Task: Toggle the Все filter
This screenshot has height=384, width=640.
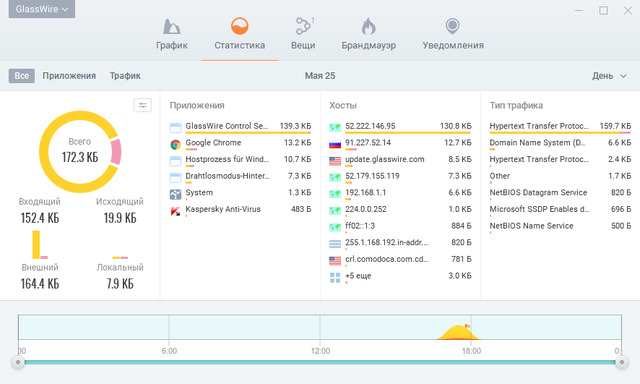Action: pyautogui.click(x=22, y=75)
